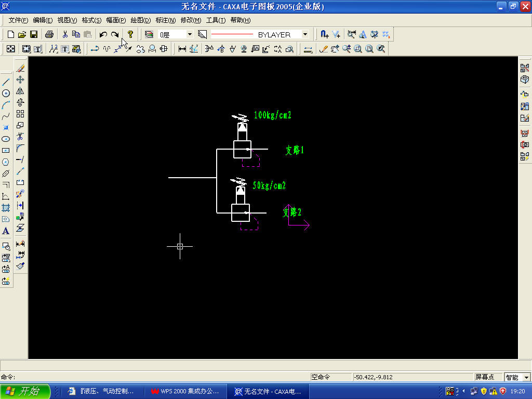532x399 pixels.
Task: Click the command input line 命令:
Action: click(154, 377)
